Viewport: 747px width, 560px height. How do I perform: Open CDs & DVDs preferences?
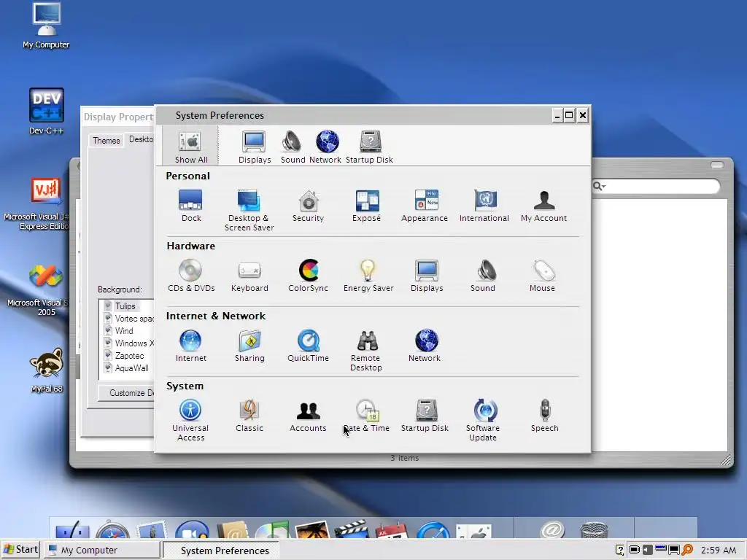[x=191, y=275]
